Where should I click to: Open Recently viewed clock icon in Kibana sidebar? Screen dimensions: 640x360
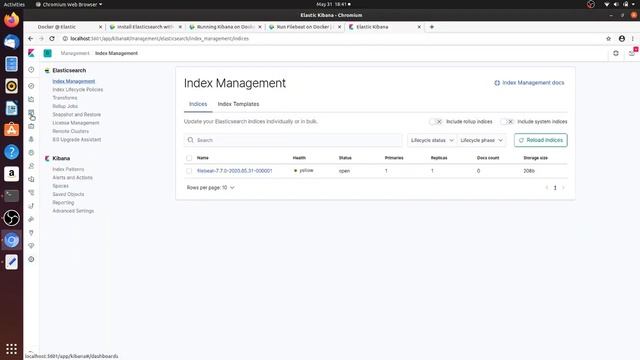click(x=31, y=70)
